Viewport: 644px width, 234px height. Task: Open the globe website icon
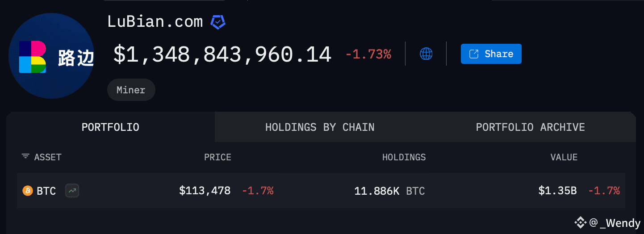426,54
